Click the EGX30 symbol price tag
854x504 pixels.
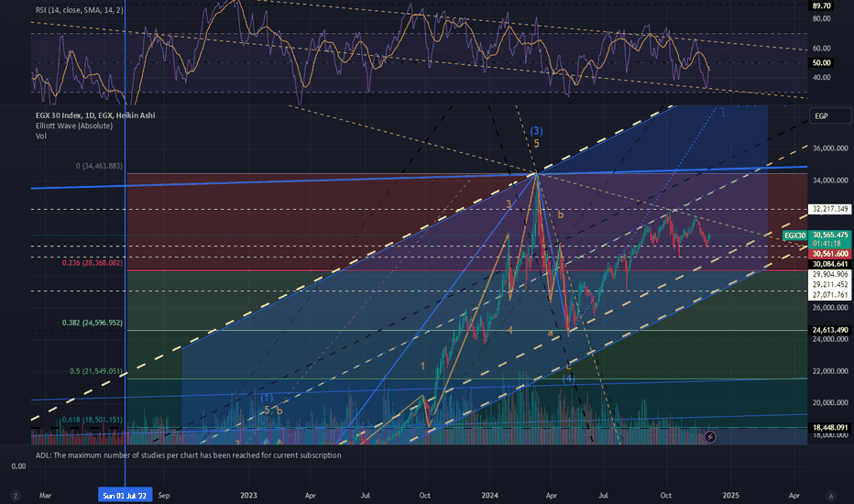click(794, 236)
